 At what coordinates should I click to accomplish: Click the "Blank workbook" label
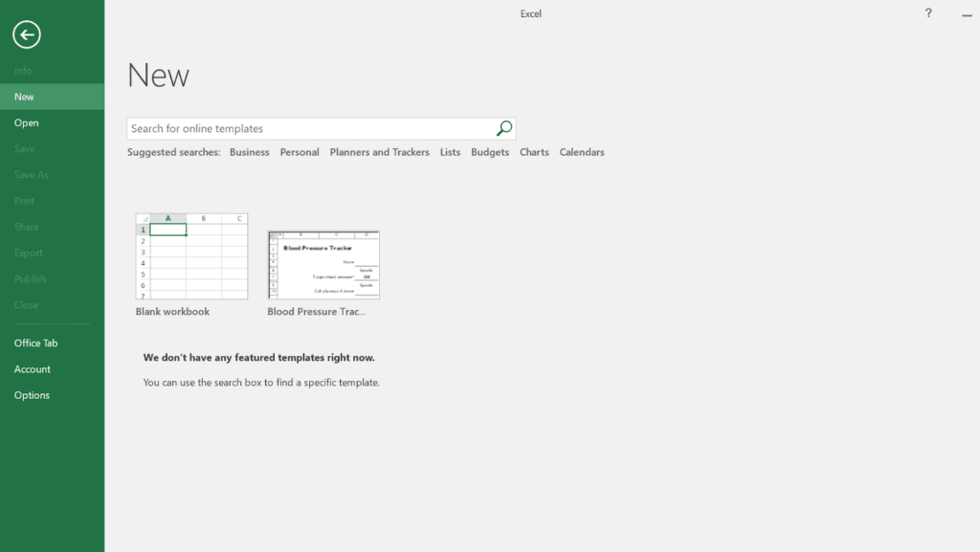172,312
